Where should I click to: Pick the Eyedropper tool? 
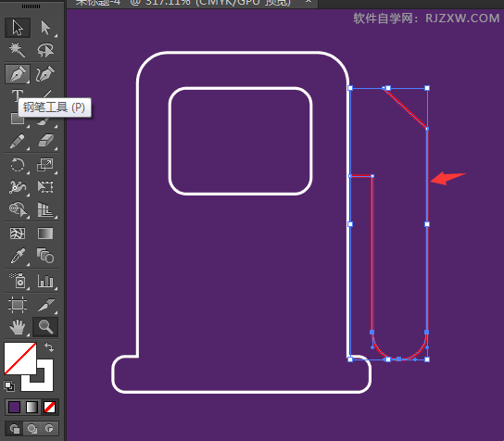pyautogui.click(x=18, y=257)
